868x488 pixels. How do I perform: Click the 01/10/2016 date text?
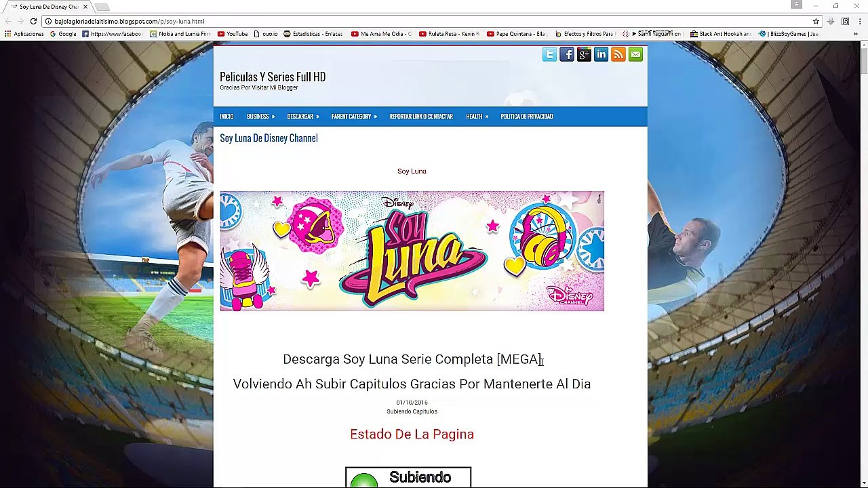(x=412, y=403)
